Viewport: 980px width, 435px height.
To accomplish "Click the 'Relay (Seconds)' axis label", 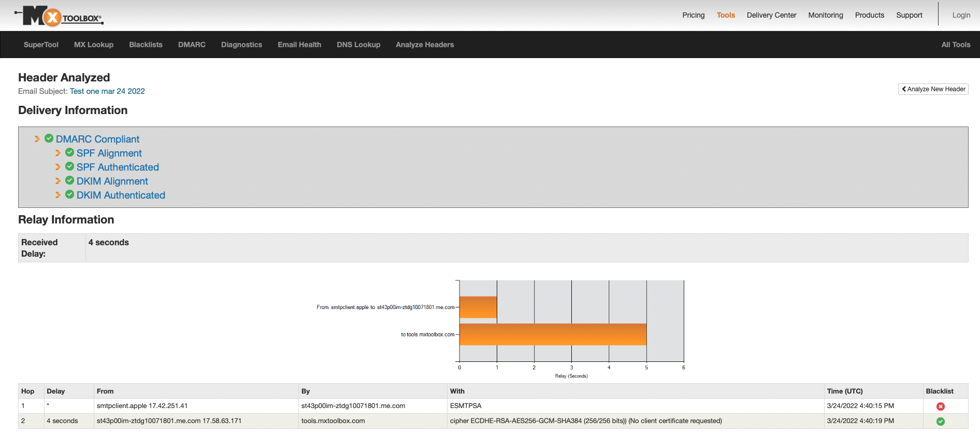I will [571, 376].
